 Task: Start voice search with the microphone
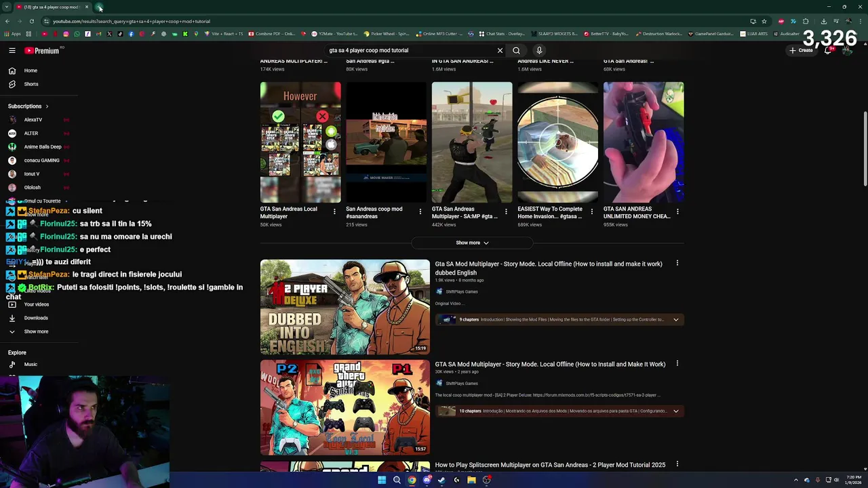pyautogui.click(x=539, y=50)
